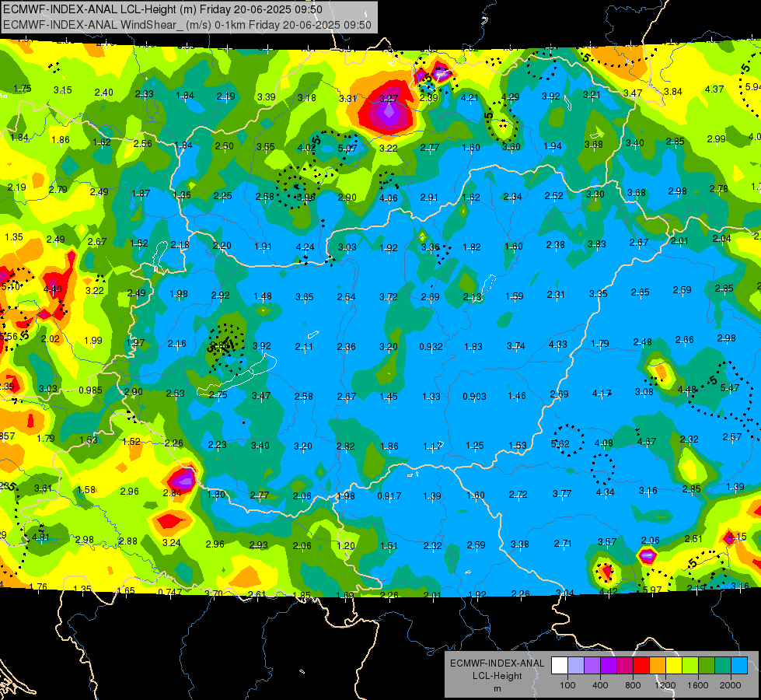The image size is (761, 700).
Task: Click the legend label 'LCL-Height'
Action: click(x=497, y=676)
